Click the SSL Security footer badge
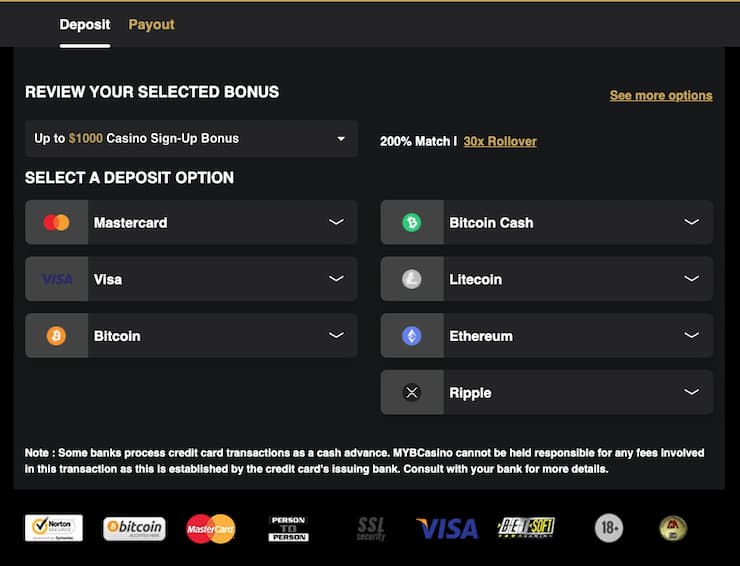The width and height of the screenshot is (740, 566). pyautogui.click(x=371, y=528)
